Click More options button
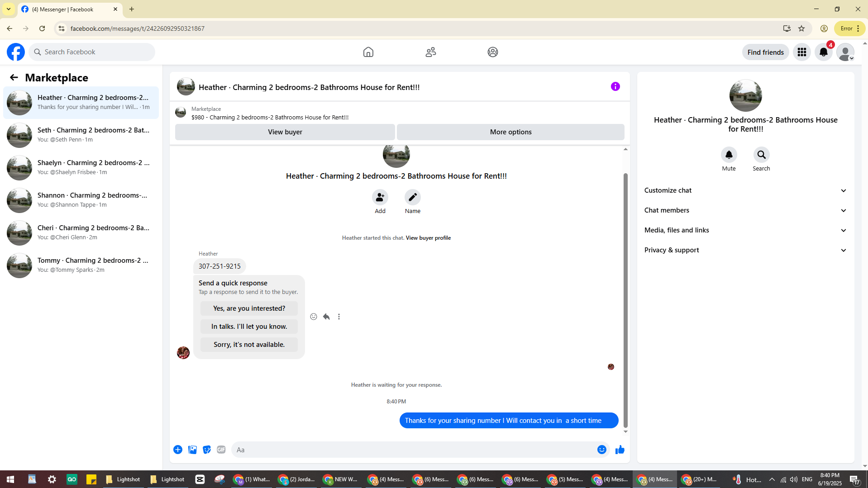 tap(510, 132)
